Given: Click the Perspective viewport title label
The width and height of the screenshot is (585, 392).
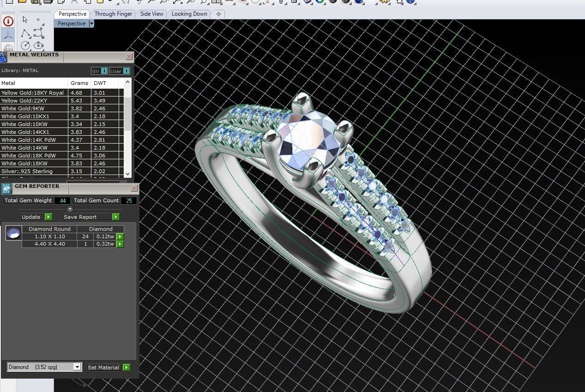Looking at the screenshot, I should 72,24.
